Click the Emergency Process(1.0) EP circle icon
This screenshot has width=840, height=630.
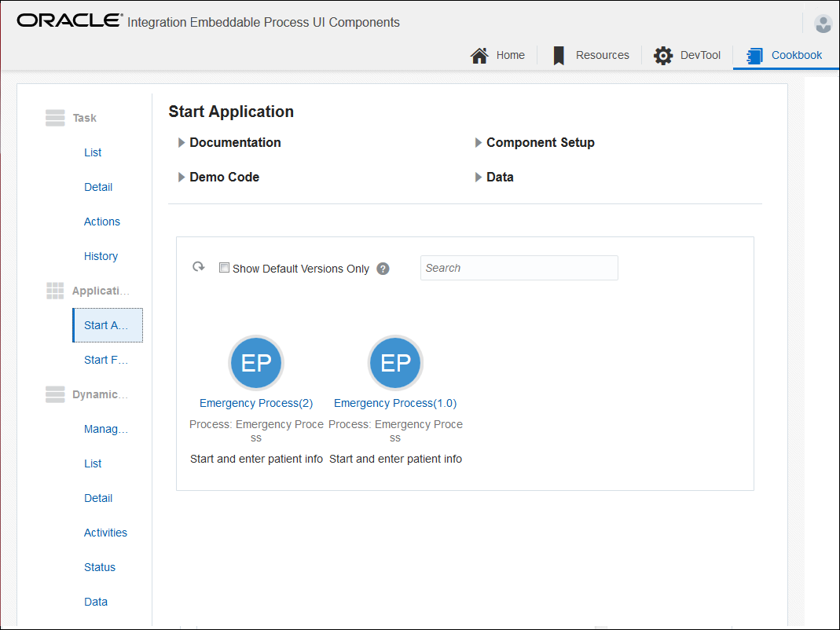395,363
